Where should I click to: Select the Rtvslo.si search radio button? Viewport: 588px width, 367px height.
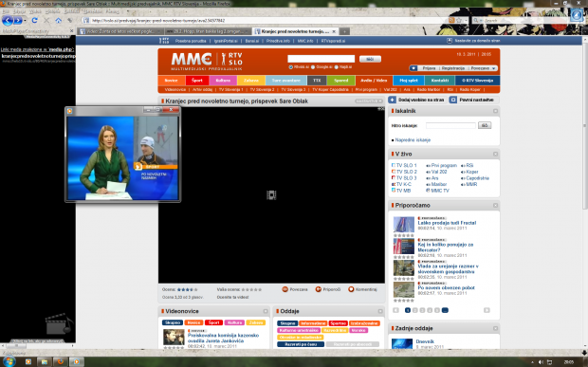[290, 67]
